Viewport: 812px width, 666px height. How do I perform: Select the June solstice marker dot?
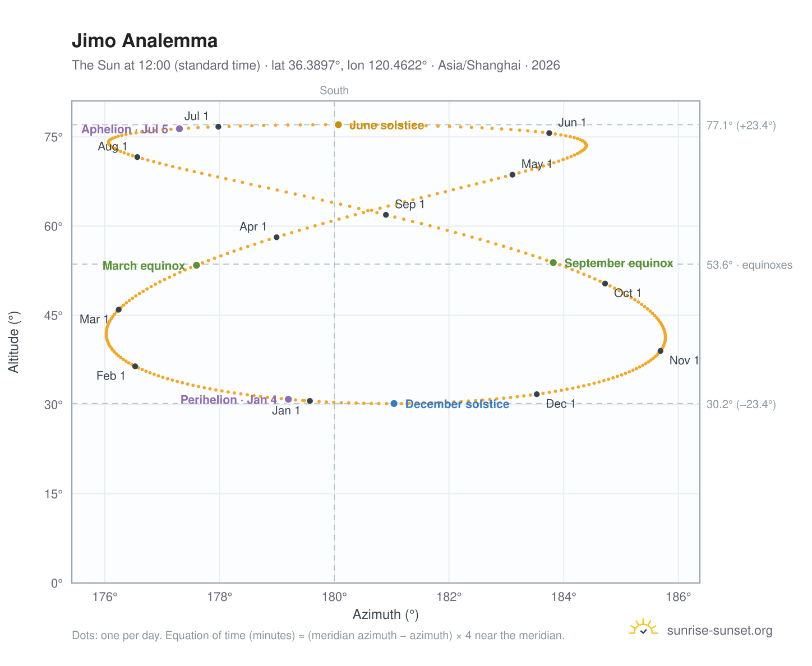(x=338, y=124)
